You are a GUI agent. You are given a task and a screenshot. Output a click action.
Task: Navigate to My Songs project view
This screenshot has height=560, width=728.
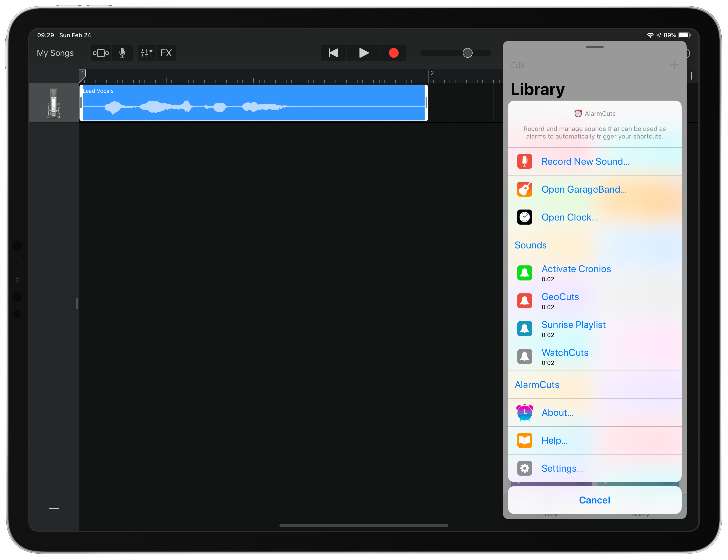(x=56, y=53)
